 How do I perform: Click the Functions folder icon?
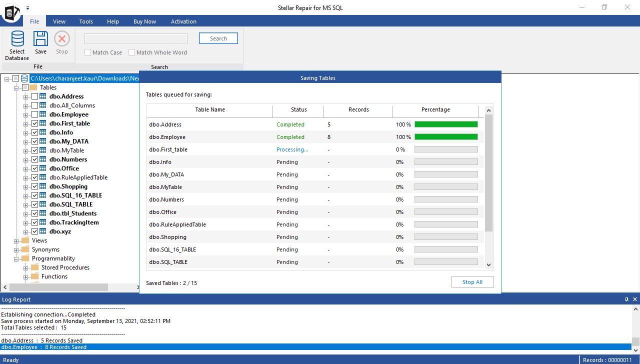coord(34,276)
